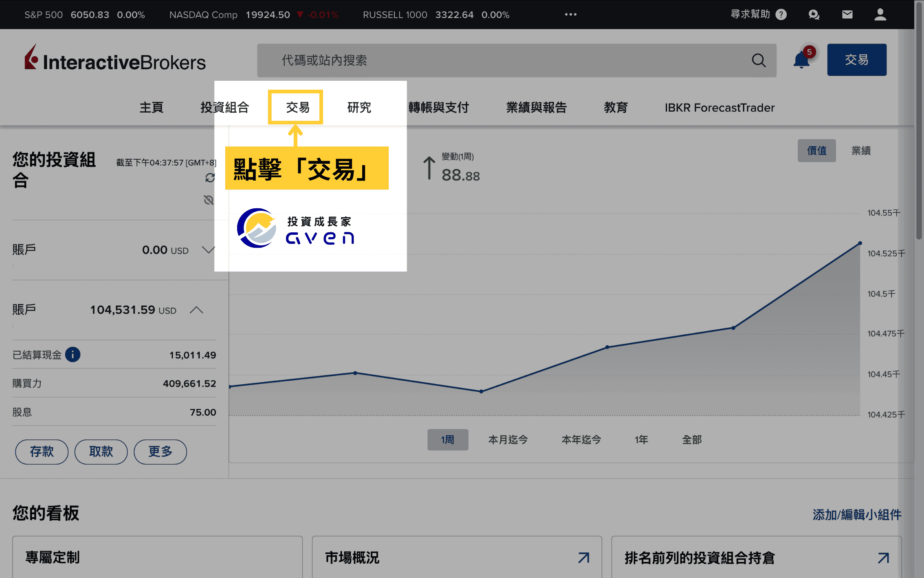Open 排名前列的投資組合持倉 arrow icon
924x578 pixels.
[883, 558]
